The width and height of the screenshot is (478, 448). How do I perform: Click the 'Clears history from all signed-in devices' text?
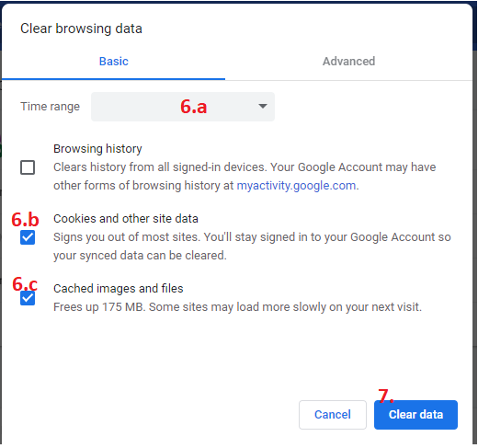(x=245, y=177)
